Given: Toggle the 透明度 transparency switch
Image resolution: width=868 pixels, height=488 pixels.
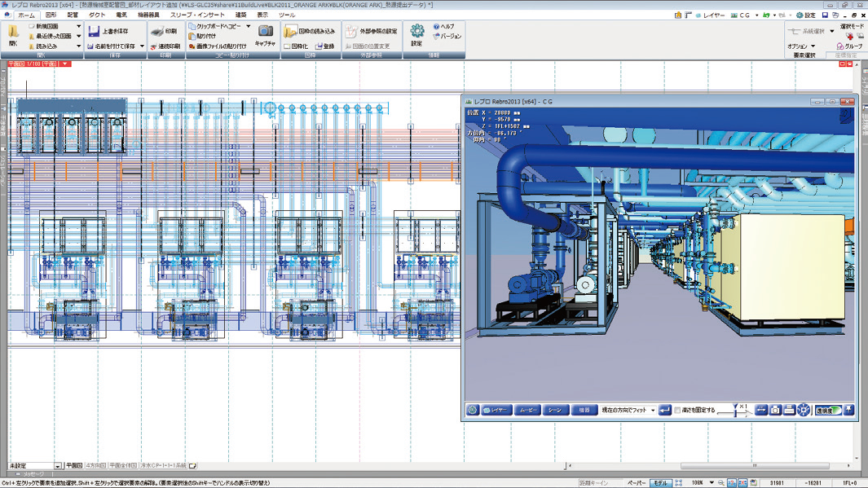Looking at the screenshot, I should pos(828,410).
